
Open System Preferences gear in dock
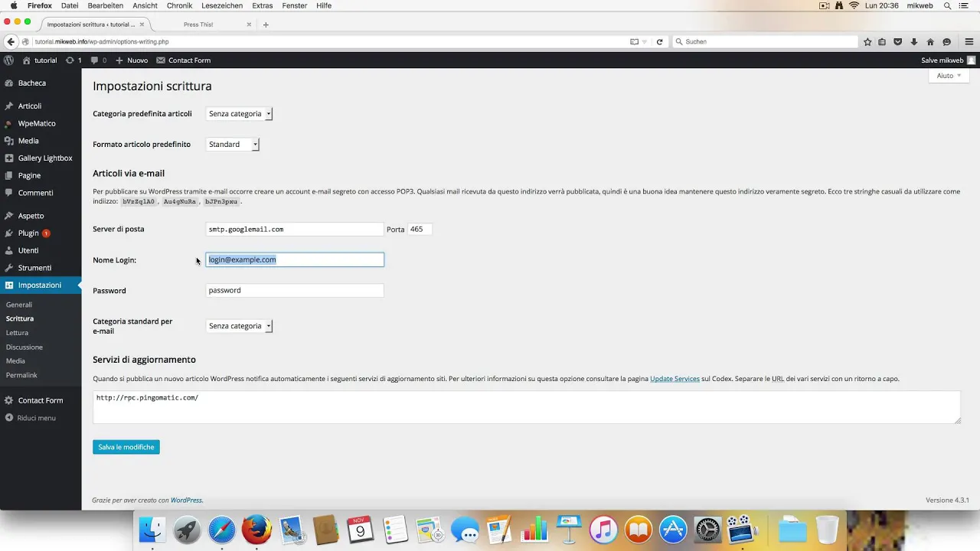click(707, 530)
